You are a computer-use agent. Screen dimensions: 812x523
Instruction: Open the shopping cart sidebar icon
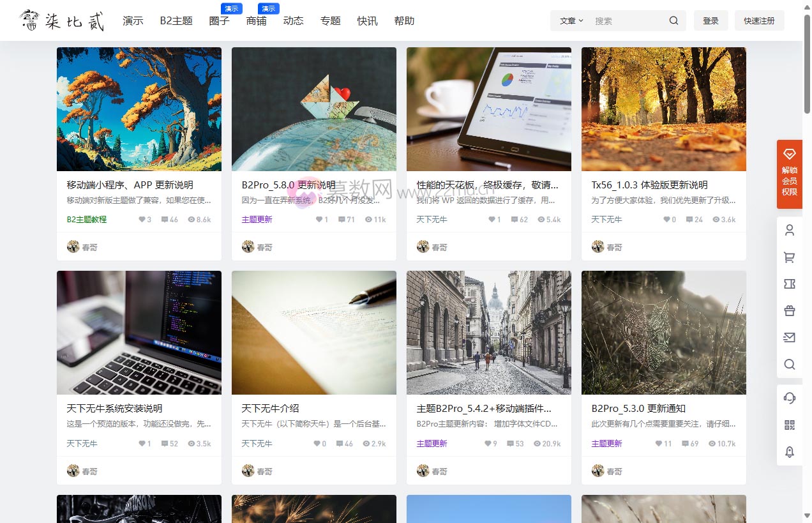click(790, 257)
